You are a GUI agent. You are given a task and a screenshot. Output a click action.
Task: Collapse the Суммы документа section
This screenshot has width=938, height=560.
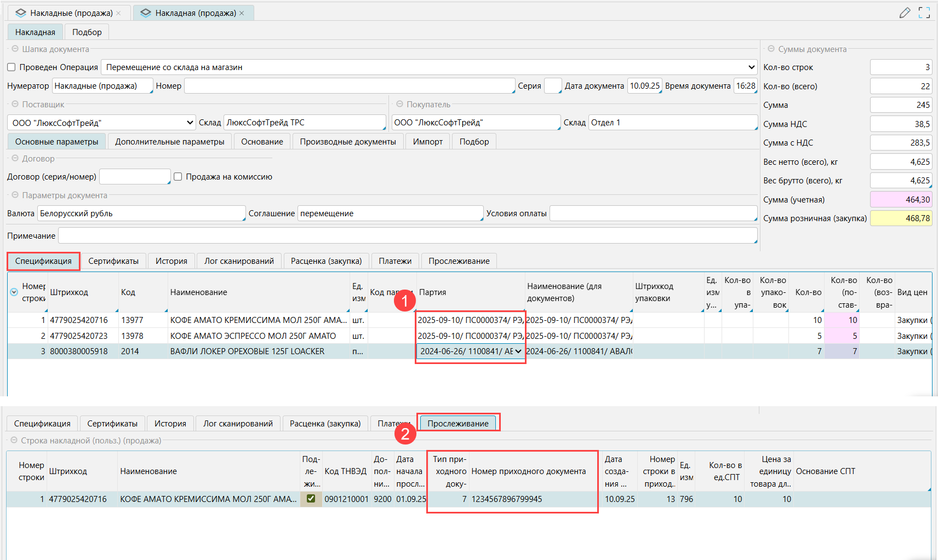point(771,49)
